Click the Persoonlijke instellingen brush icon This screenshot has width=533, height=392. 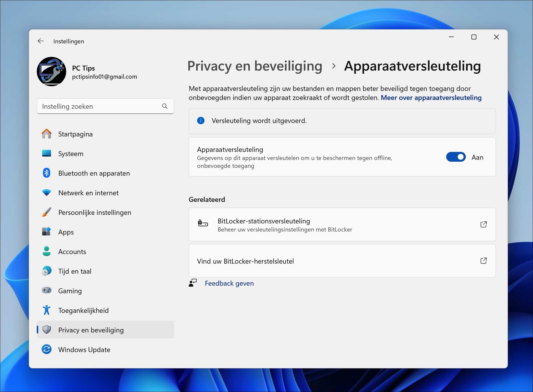(x=46, y=212)
